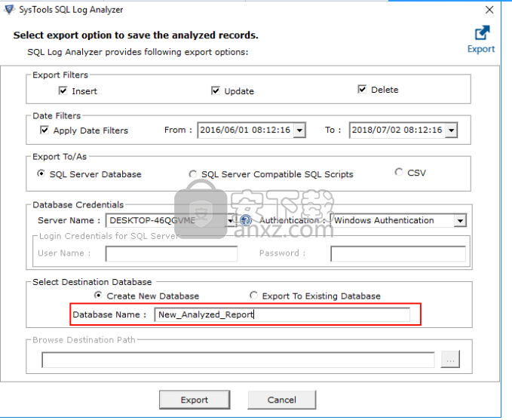The height and width of the screenshot is (420, 512).
Task: Close the SQL Log Analyzer dialog
Action: click(489, 10)
